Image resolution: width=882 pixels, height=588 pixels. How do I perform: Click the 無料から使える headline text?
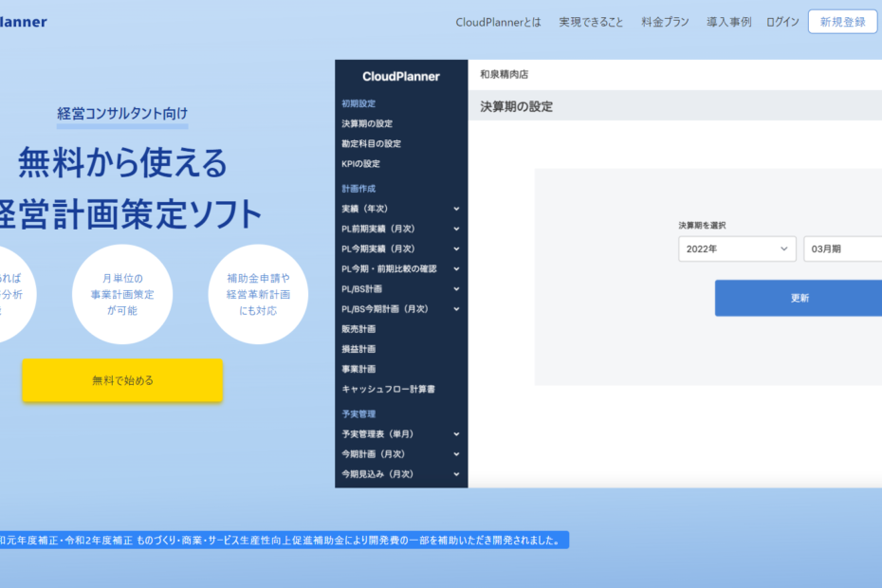coord(122,163)
